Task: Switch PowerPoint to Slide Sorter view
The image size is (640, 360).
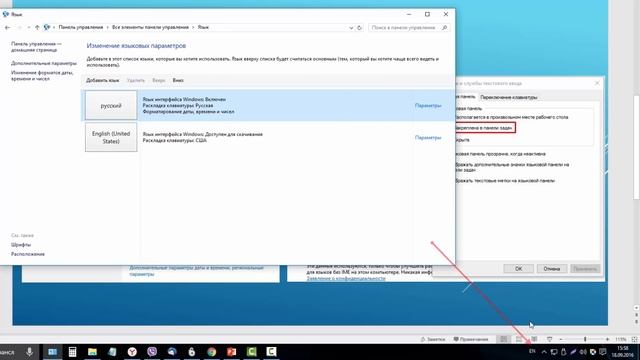Action: pyautogui.click(x=519, y=339)
